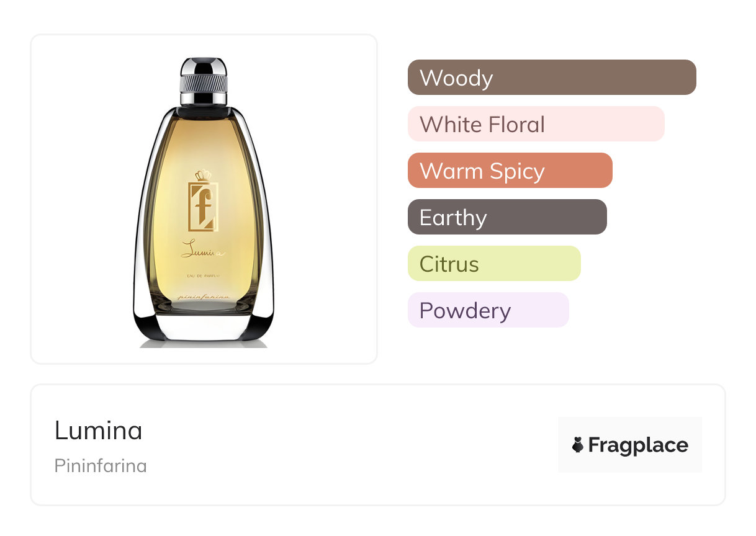Select the Powdery accord bar
756x536 pixels.
click(x=488, y=310)
